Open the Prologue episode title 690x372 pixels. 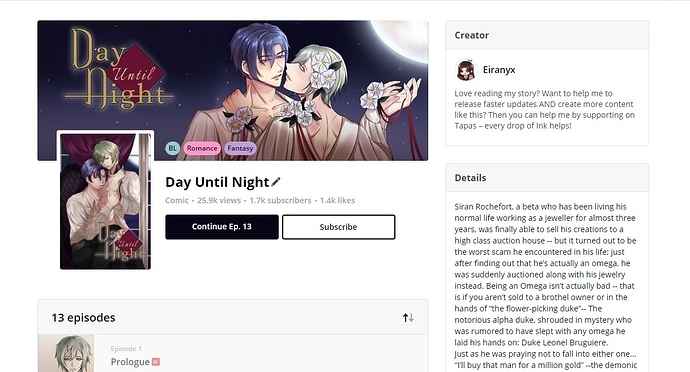pyautogui.click(x=130, y=362)
